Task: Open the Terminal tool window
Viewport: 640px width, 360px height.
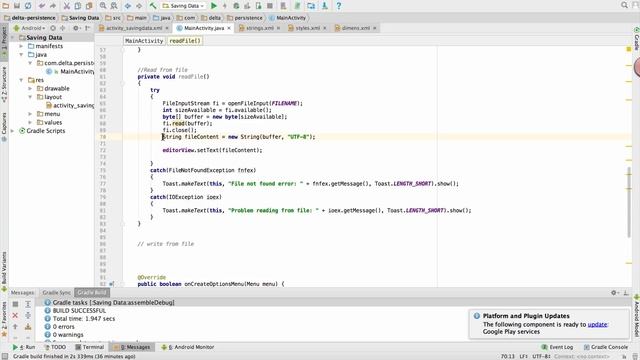Action: pos(90,347)
